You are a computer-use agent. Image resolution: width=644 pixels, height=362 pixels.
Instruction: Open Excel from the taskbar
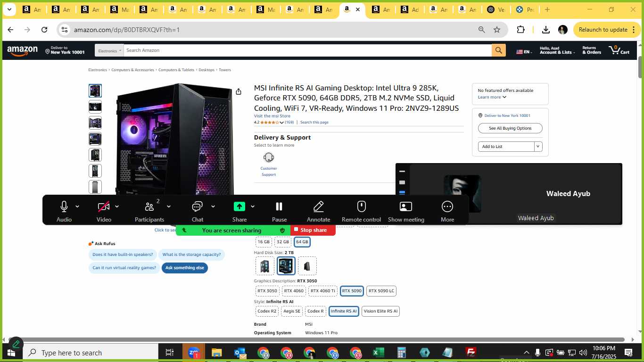coord(378,353)
